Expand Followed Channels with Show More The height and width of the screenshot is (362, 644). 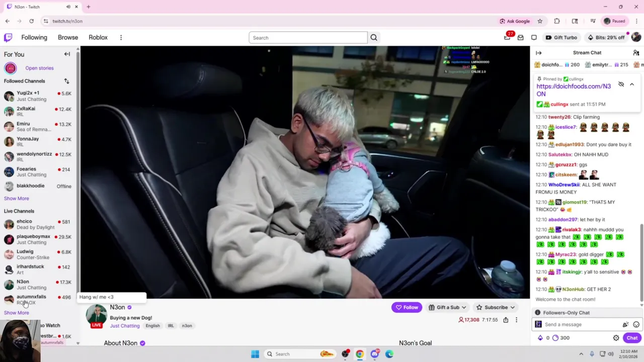[x=16, y=199]
